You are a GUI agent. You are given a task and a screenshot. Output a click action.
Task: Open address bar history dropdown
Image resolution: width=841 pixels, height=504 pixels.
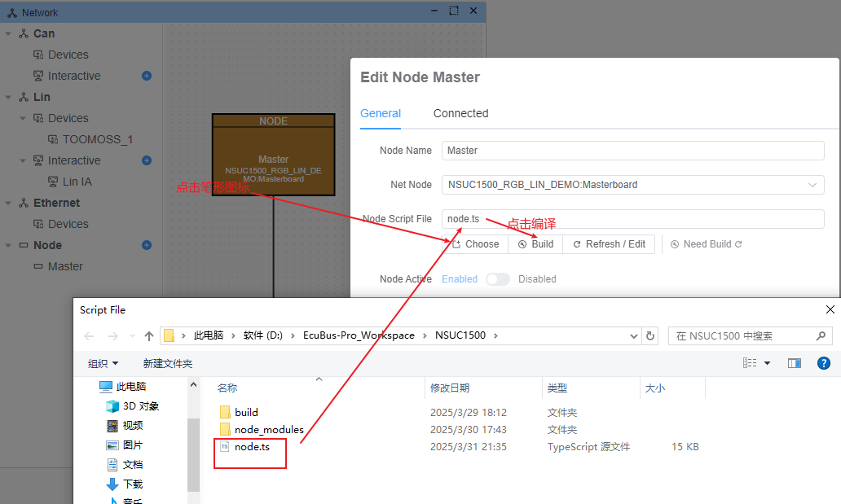[x=633, y=335]
